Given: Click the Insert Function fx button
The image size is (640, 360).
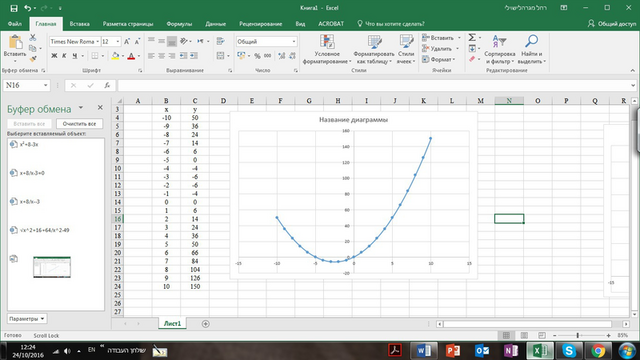Looking at the screenshot, I should pyautogui.click(x=107, y=85).
